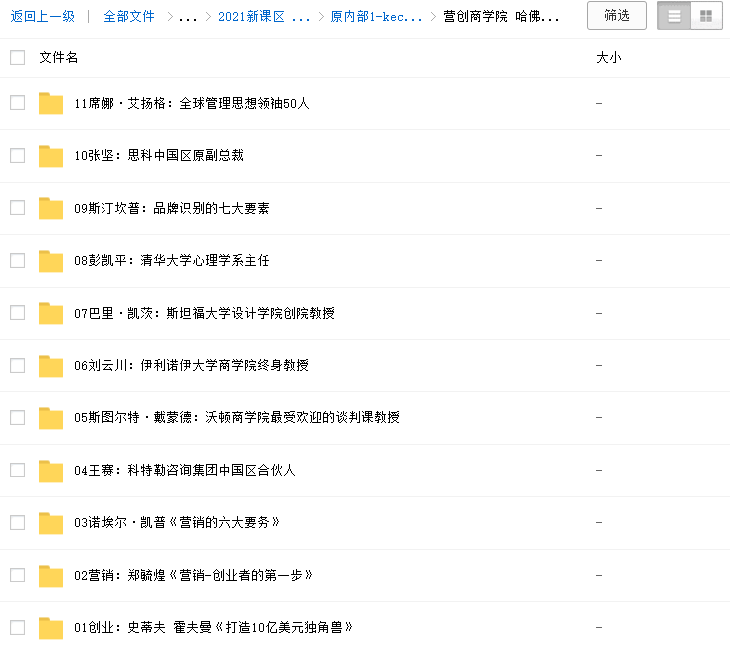
Task: Check the box for 07巴里·凯茨 folder
Action: pyautogui.click(x=18, y=312)
